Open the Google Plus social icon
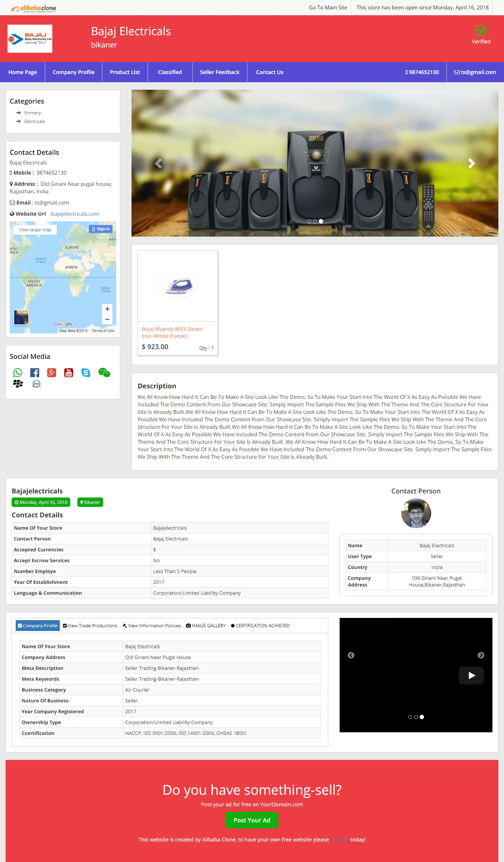 [x=52, y=373]
